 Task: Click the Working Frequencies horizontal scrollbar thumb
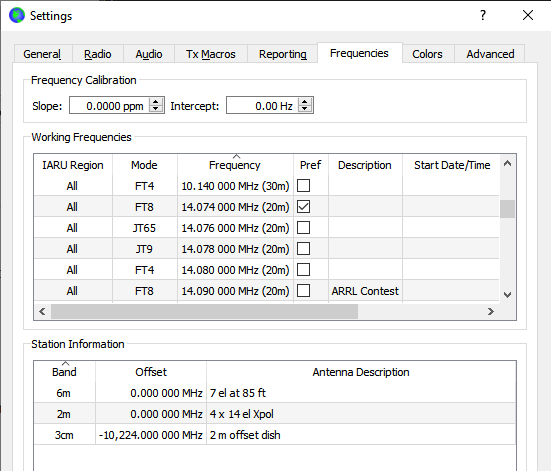tap(205, 311)
